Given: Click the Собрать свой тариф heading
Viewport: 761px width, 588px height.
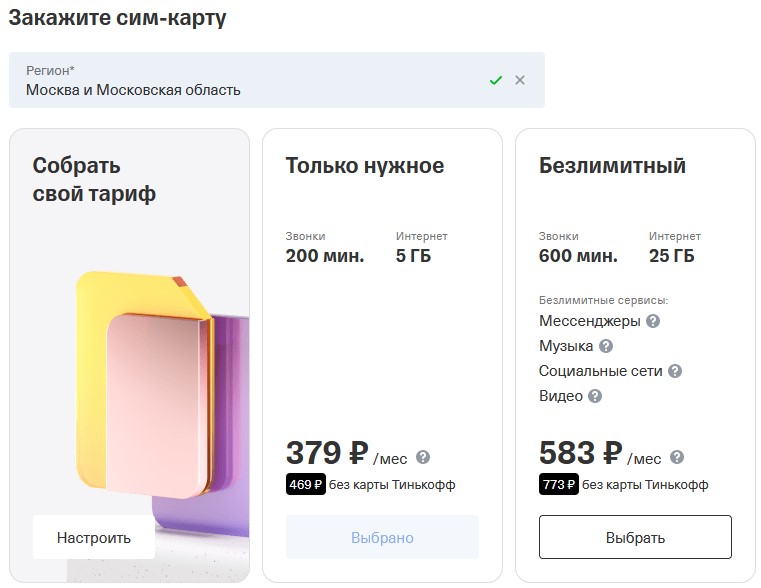Looking at the screenshot, I should [x=94, y=180].
